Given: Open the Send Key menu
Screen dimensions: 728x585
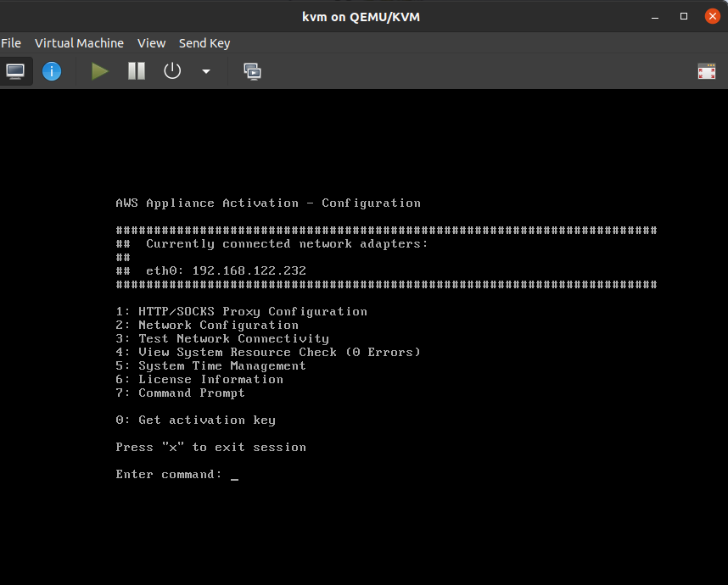Looking at the screenshot, I should (204, 43).
